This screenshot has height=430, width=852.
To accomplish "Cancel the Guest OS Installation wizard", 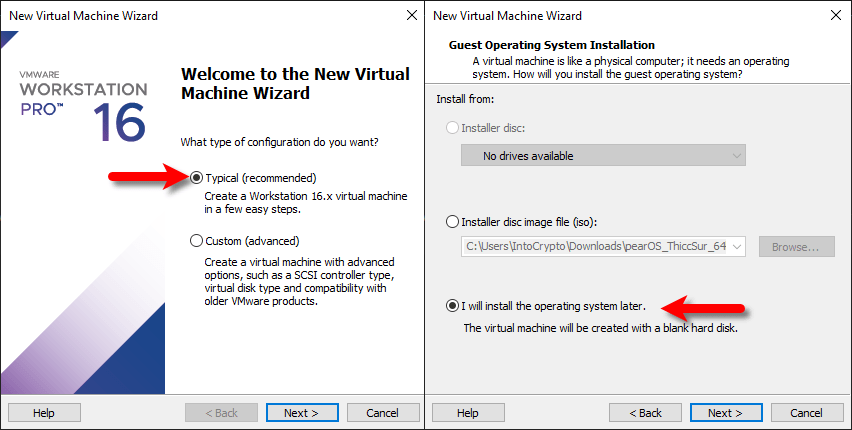I will coord(807,413).
